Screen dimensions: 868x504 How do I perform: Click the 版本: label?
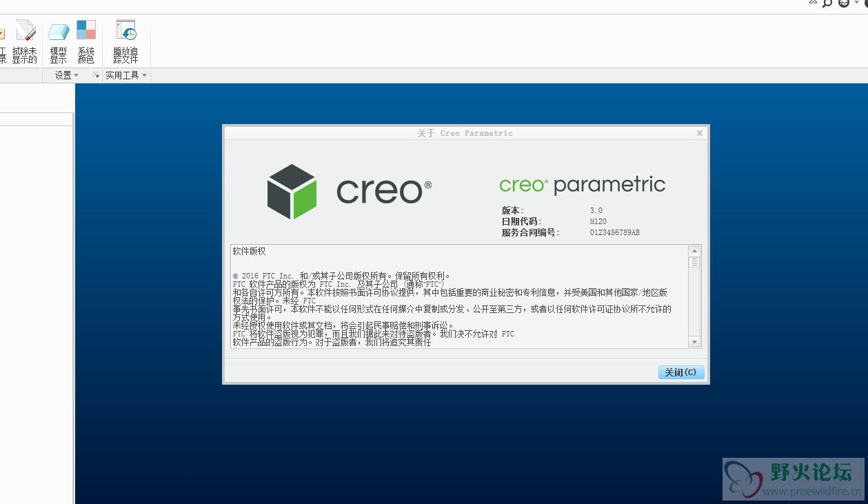coord(513,210)
